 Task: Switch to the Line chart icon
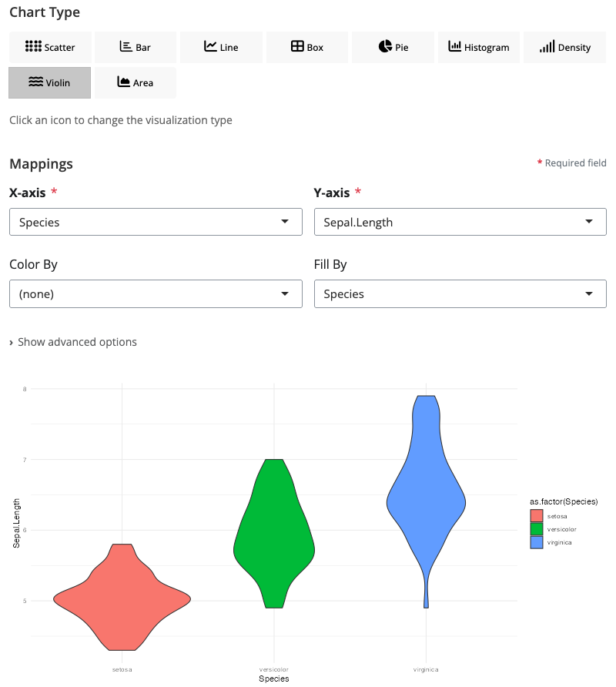pyautogui.click(x=221, y=47)
